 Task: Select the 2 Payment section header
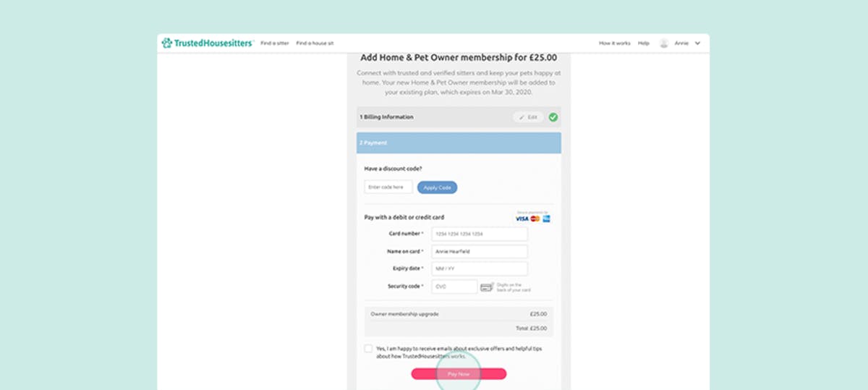tap(459, 143)
